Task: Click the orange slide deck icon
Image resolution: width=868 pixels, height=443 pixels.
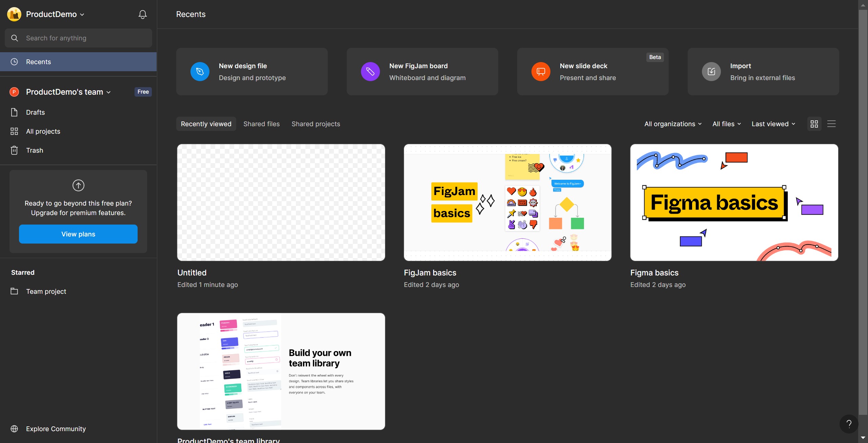Action: click(x=541, y=72)
